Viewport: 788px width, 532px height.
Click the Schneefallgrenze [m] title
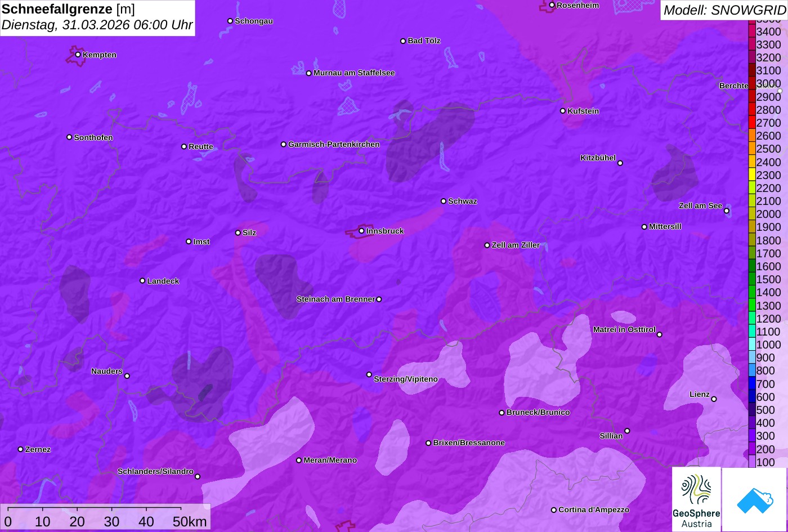coord(68,9)
